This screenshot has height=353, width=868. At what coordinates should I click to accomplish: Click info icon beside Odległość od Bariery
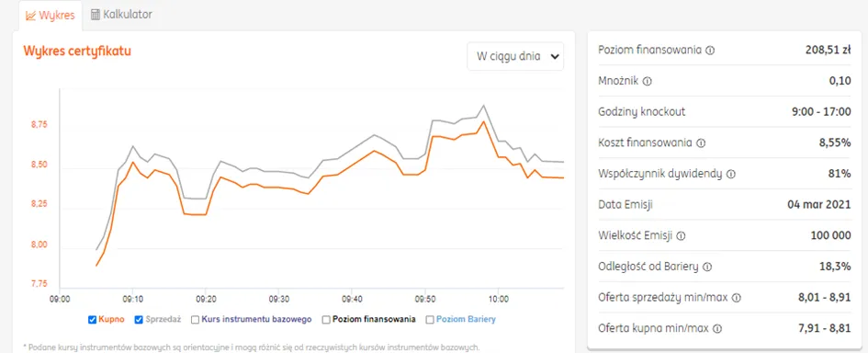(707, 268)
